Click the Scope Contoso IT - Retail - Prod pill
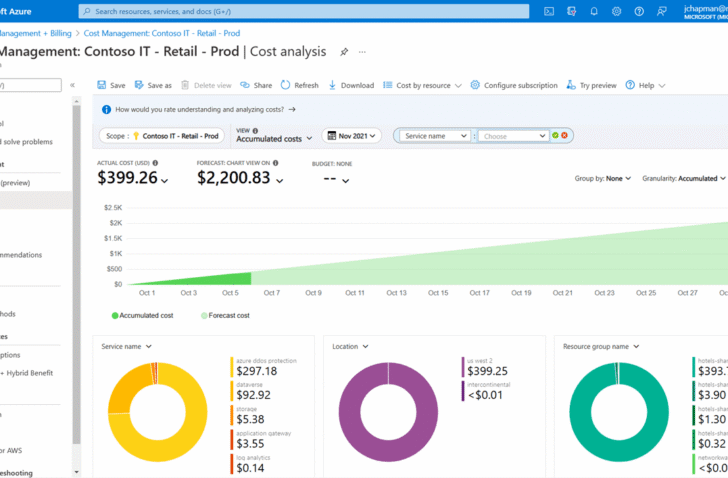The height and width of the screenshot is (478, 728). point(162,136)
